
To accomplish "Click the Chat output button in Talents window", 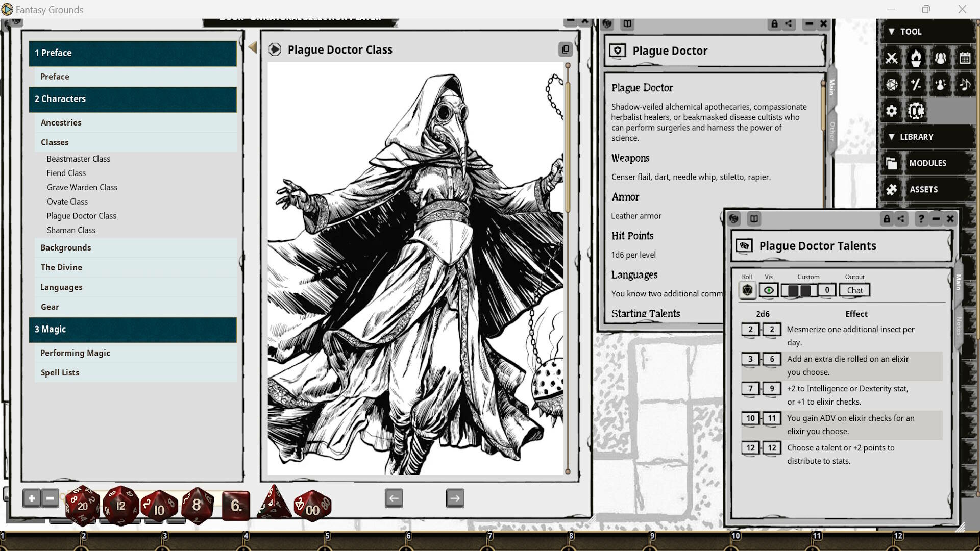I will pos(854,290).
